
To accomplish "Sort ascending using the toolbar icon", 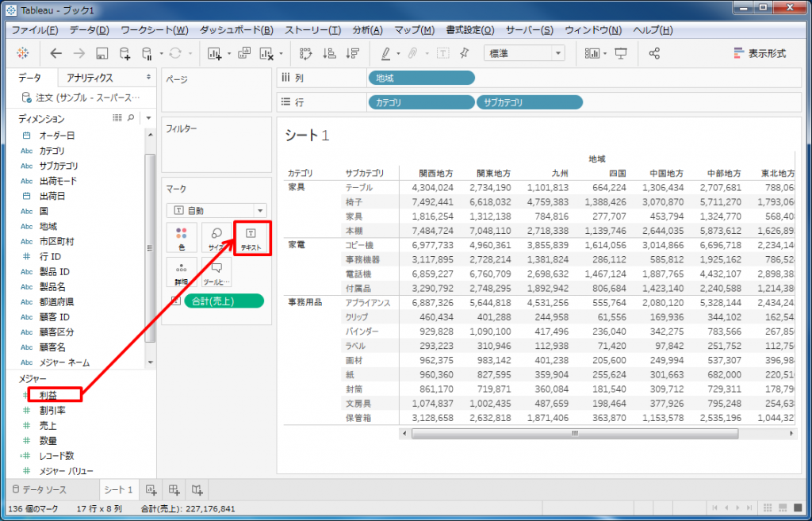I will click(329, 54).
